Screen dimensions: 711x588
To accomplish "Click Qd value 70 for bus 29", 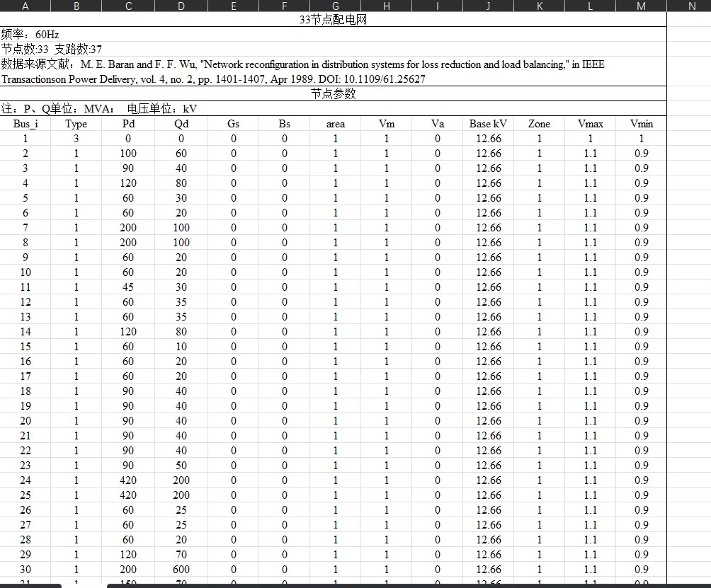I will [181, 555].
